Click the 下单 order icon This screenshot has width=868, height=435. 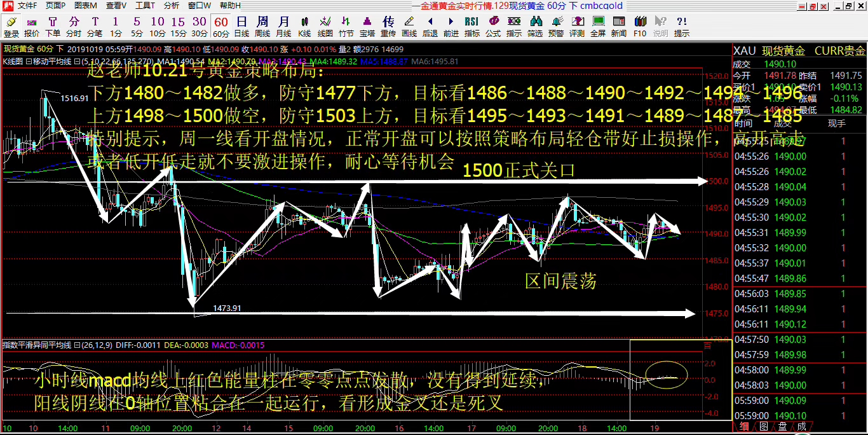tap(52, 27)
